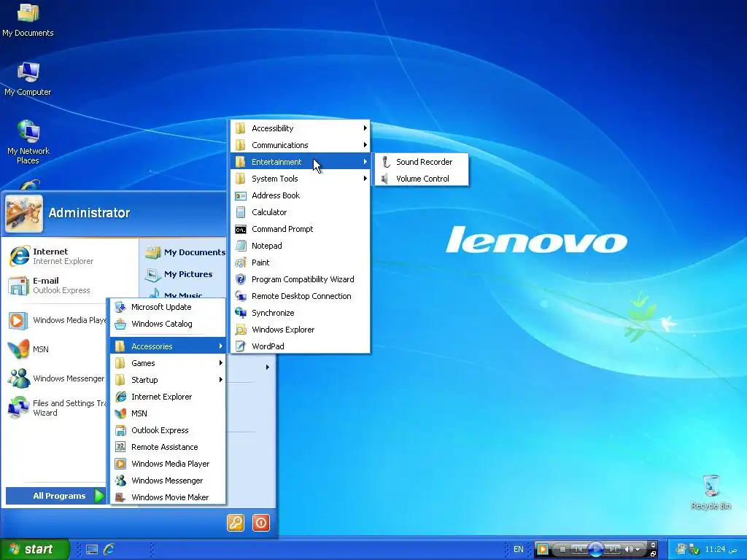Expand the Communications submenu
The image size is (747, 560).
(300, 145)
